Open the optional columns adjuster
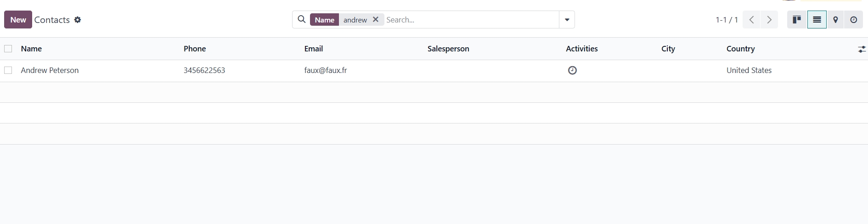Screen dimensions: 868x224 point(862,49)
